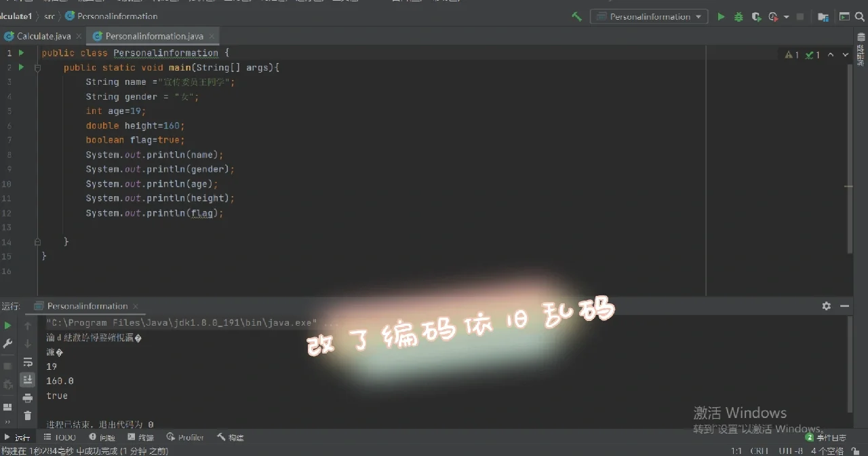The width and height of the screenshot is (868, 456).
Task: Open Search Everywhere magnifier icon
Action: coord(861,16)
